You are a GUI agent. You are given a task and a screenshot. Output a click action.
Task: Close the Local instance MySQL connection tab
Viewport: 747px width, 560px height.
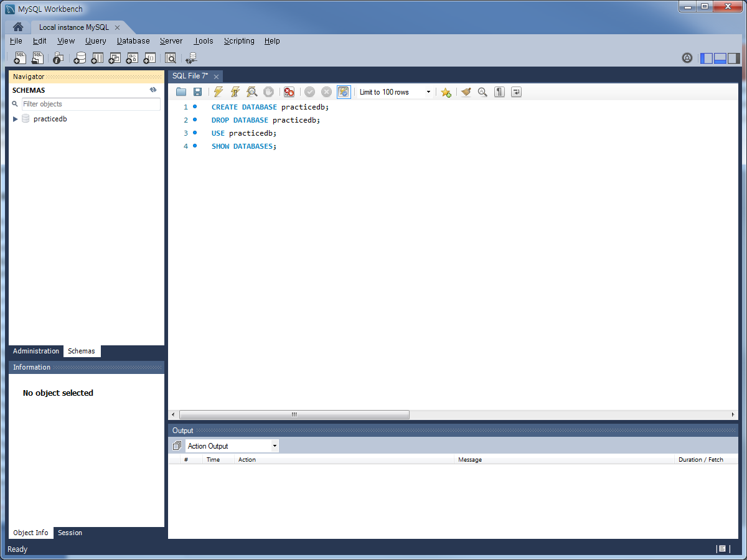tap(117, 27)
